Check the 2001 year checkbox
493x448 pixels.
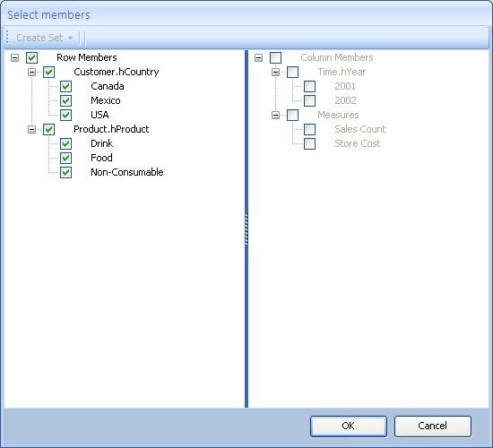pos(310,86)
